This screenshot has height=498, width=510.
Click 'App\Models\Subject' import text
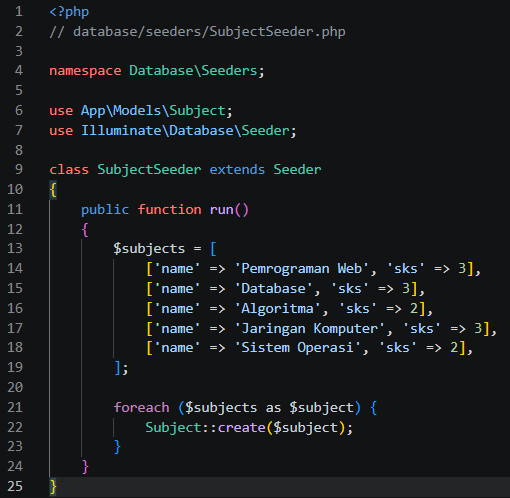153,111
